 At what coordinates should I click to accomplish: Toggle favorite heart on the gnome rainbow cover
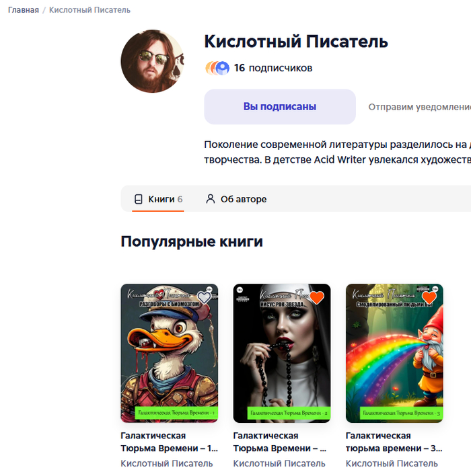429,297
